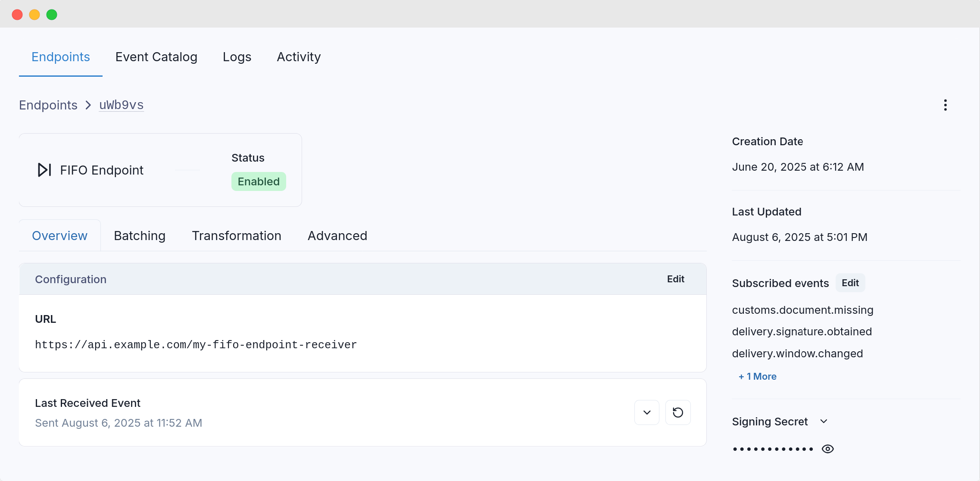Edit the Subscribed events list
The height and width of the screenshot is (481, 980).
pyautogui.click(x=850, y=283)
